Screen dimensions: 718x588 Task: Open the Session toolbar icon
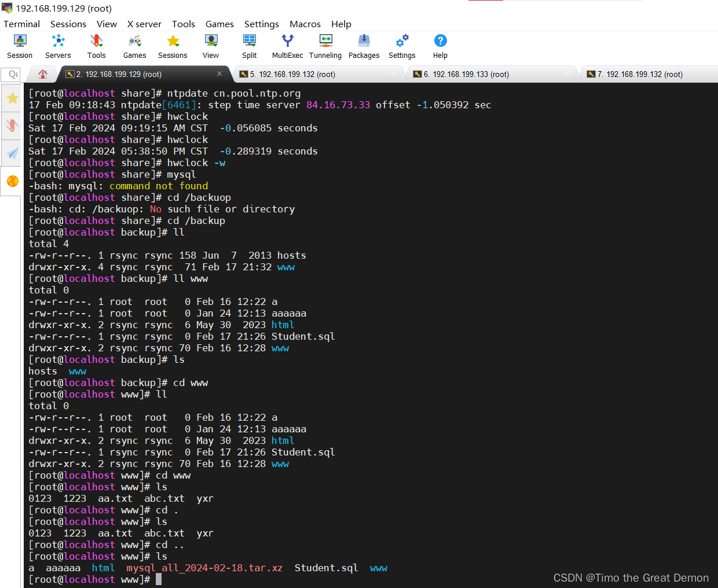[20, 46]
